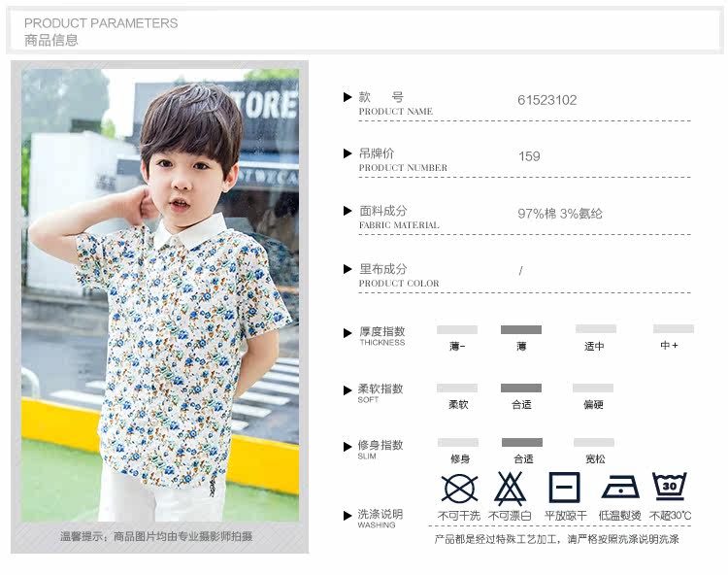Click the arrow beside 厚度指数 THICKNESS
Image resolution: width=728 pixels, height=575 pixels.
coord(347,333)
